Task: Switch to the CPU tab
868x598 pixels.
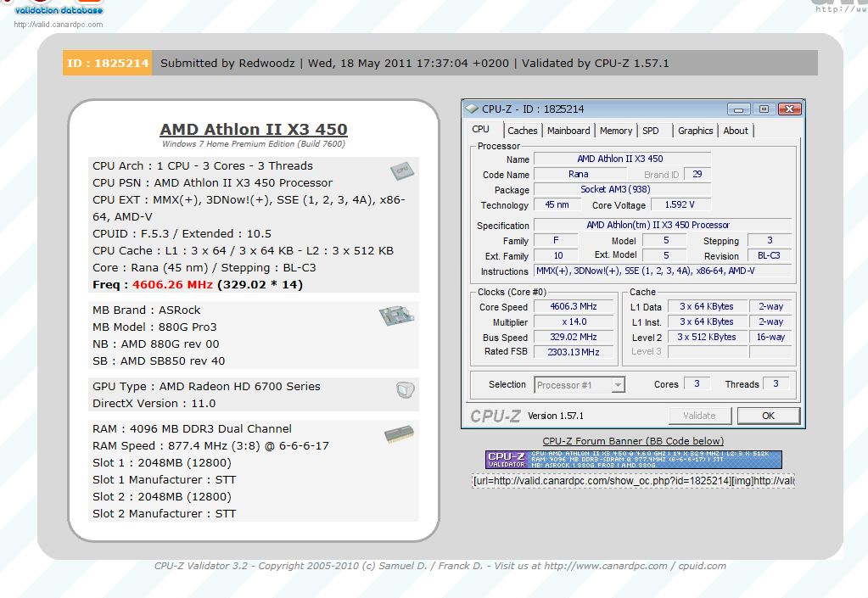Action: coord(480,130)
